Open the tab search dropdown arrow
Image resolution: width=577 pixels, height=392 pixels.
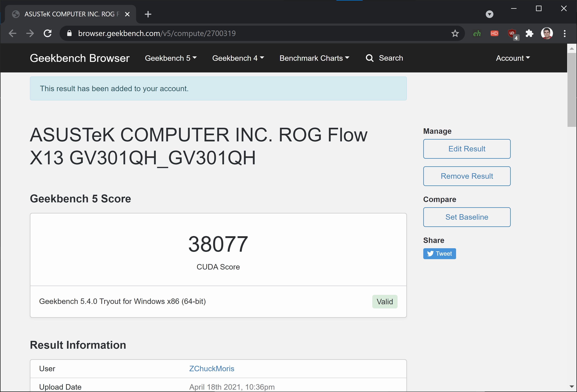pos(489,14)
